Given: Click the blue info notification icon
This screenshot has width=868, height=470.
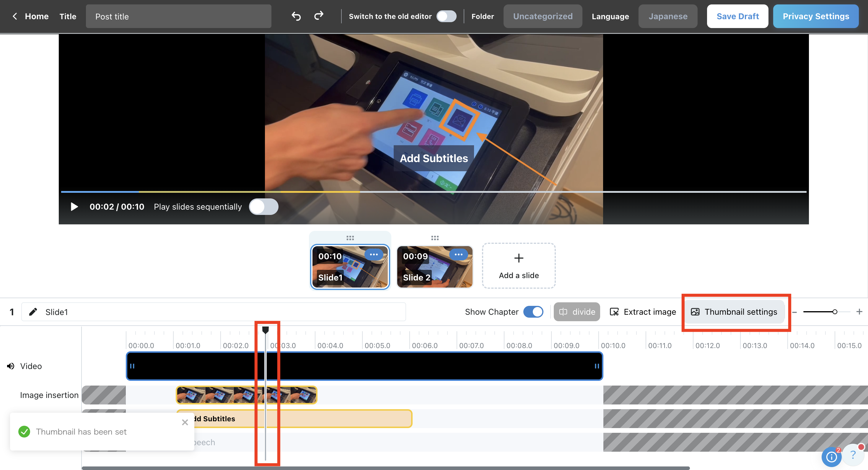Looking at the screenshot, I should (x=831, y=457).
